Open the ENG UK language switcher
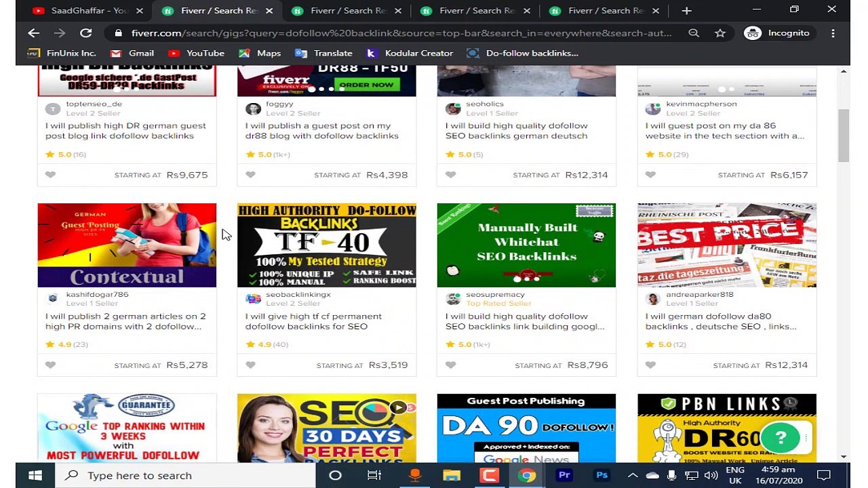The image size is (868, 488). pos(735,475)
